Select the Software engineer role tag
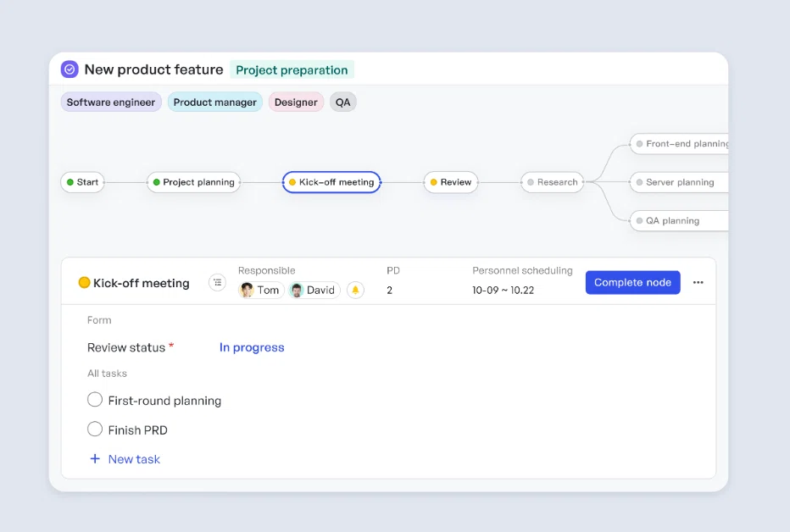This screenshot has width=790, height=532. coord(111,103)
